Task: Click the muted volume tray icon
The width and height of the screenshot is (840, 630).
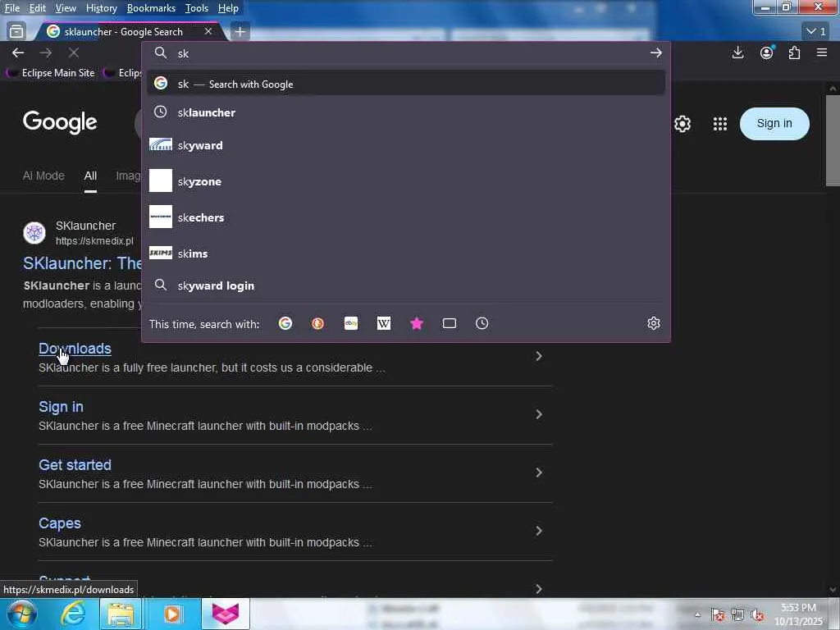Action: 757,615
